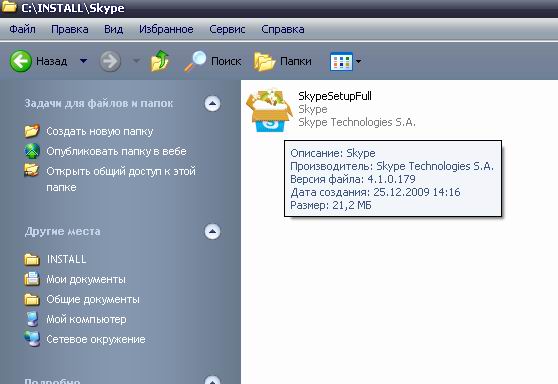
Task: Open the Справка menu
Action: tap(283, 29)
